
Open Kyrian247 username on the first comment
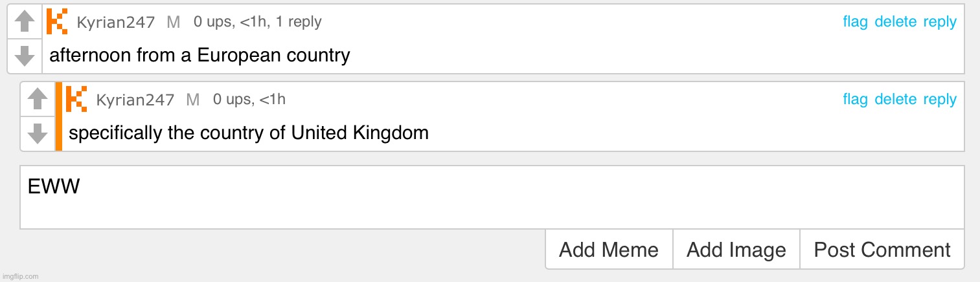pos(115,23)
